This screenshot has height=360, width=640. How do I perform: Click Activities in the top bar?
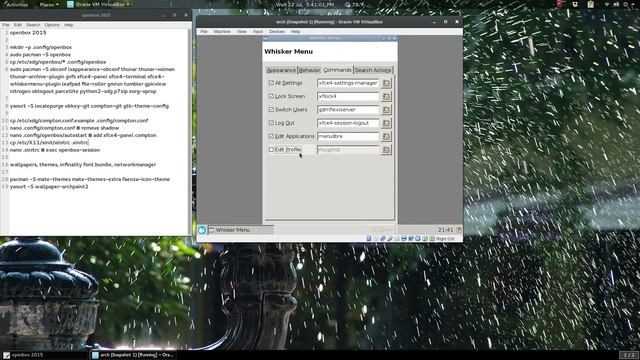coord(17,4)
